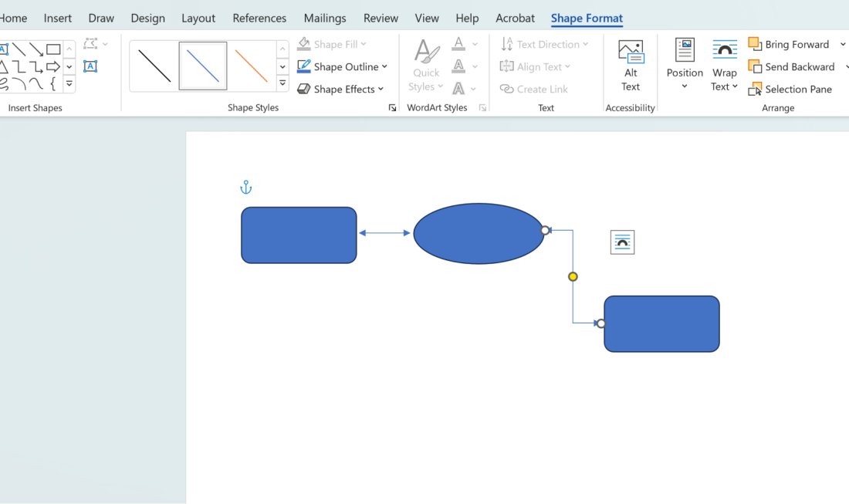Screen dimensions: 849x504
Task: Click the yellow adjustment handle on the connector
Action: [573, 276]
